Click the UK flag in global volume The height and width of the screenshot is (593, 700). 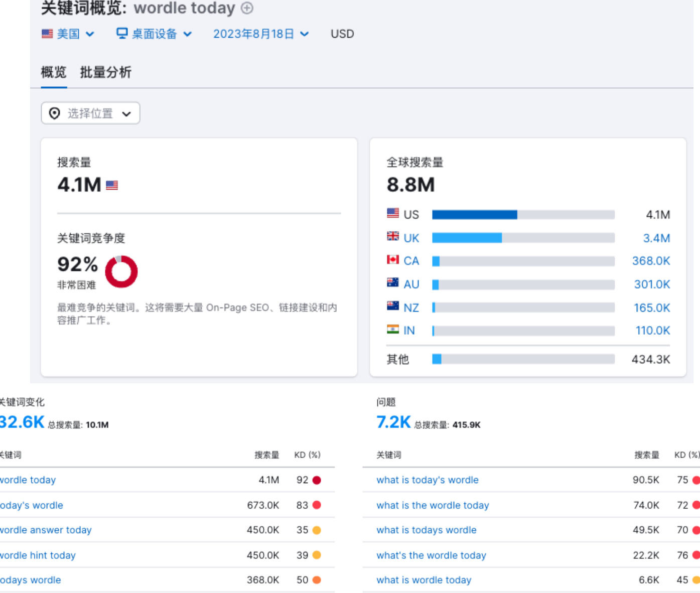(393, 236)
